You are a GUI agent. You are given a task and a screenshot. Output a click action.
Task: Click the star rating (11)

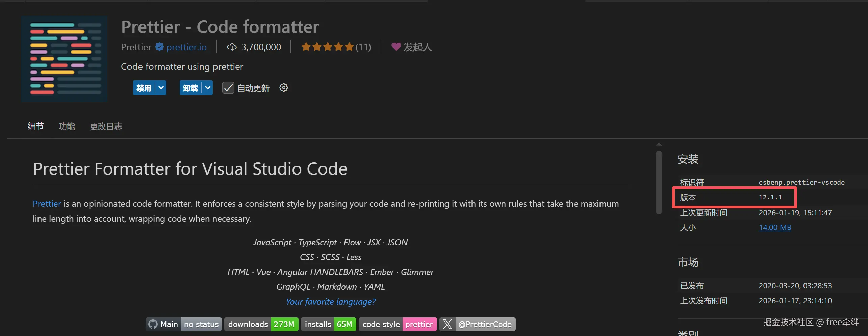pyautogui.click(x=336, y=47)
